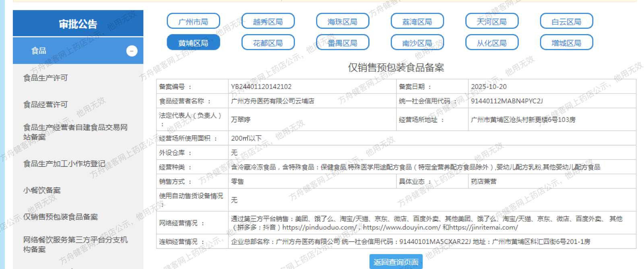This screenshot has height=269, width=644.
Task: Switch to 越秀区局 bureau
Action: 268,21
